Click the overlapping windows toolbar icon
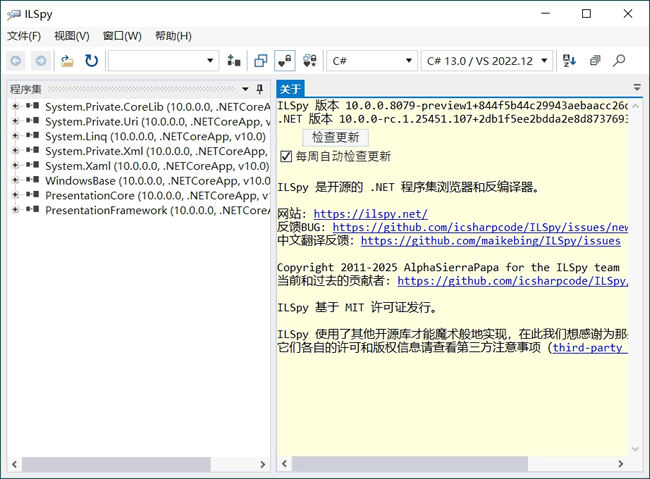 coord(260,61)
